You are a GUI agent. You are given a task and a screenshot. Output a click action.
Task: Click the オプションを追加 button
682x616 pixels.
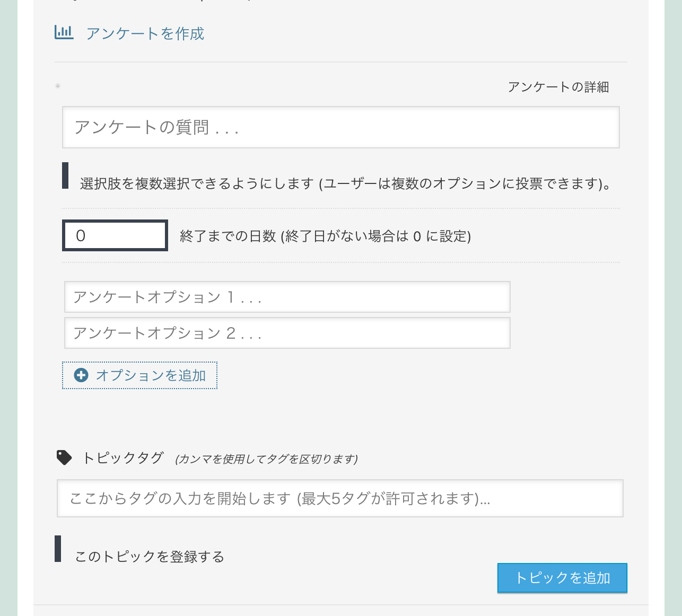coord(139,375)
